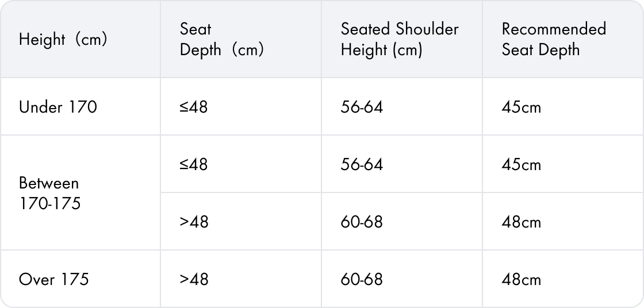Select 45cm recommendation in Between 170-175 group

pos(522,164)
